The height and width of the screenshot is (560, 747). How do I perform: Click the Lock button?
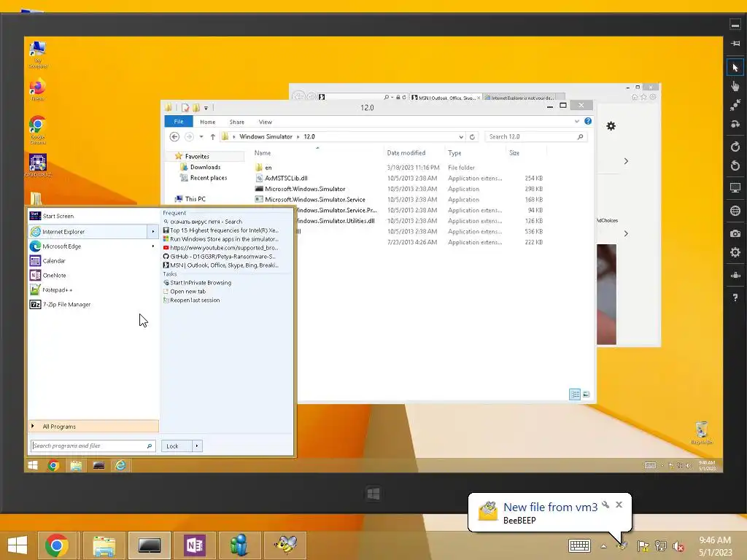click(x=177, y=446)
